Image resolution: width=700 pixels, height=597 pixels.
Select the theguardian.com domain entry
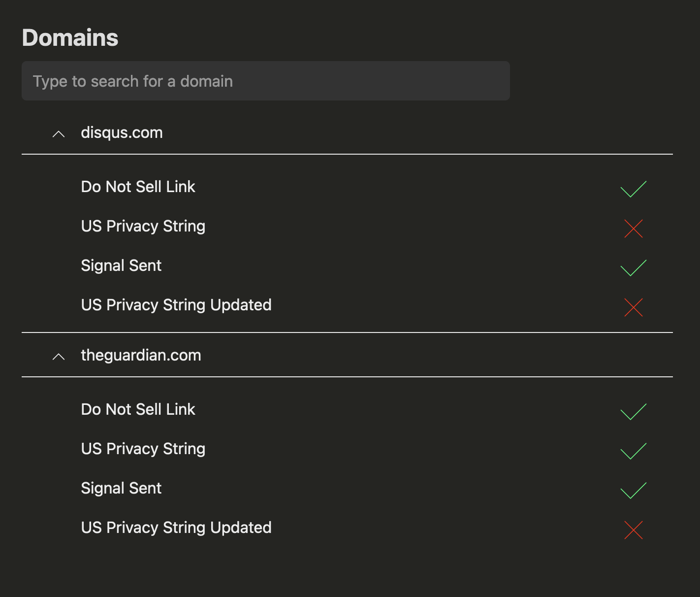[141, 355]
